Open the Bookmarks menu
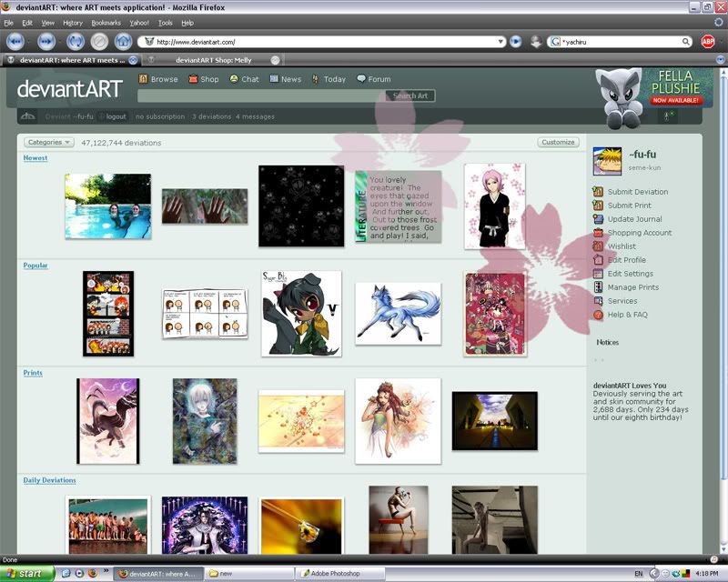 coord(106,23)
